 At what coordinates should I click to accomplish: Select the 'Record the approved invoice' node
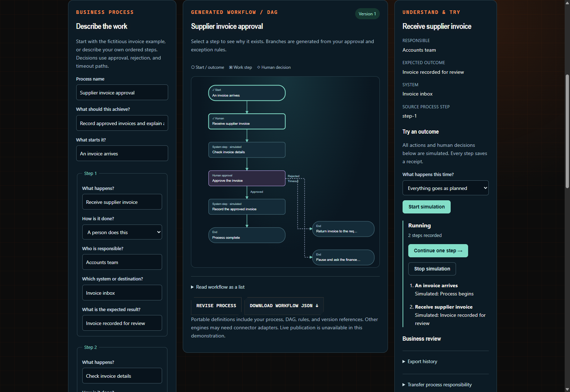247,207
